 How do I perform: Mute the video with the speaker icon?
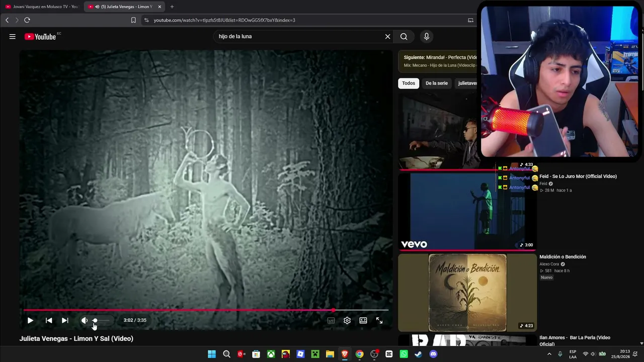tap(85, 320)
